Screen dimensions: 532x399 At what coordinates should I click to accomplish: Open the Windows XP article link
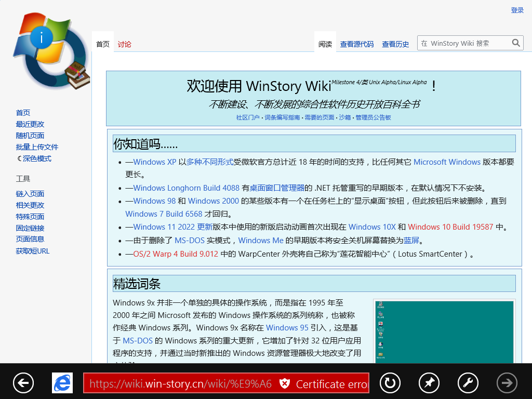[x=155, y=162]
